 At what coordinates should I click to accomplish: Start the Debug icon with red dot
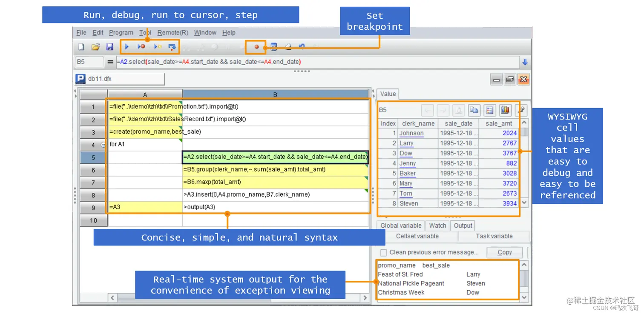coord(141,47)
